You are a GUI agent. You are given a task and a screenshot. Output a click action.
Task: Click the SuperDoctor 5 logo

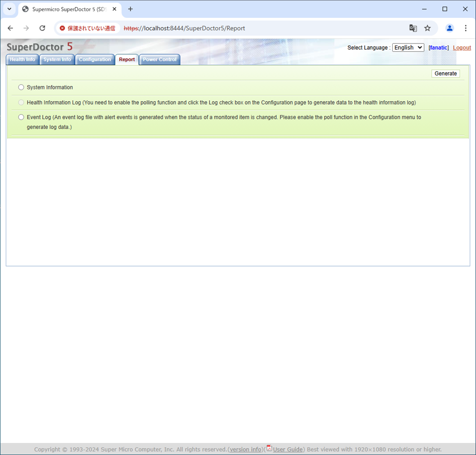click(x=40, y=47)
